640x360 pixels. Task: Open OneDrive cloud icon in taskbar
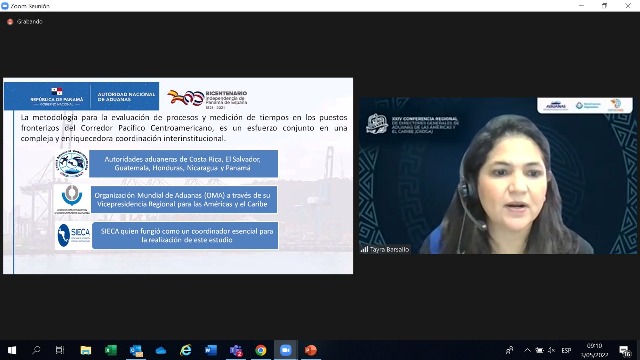161,350
